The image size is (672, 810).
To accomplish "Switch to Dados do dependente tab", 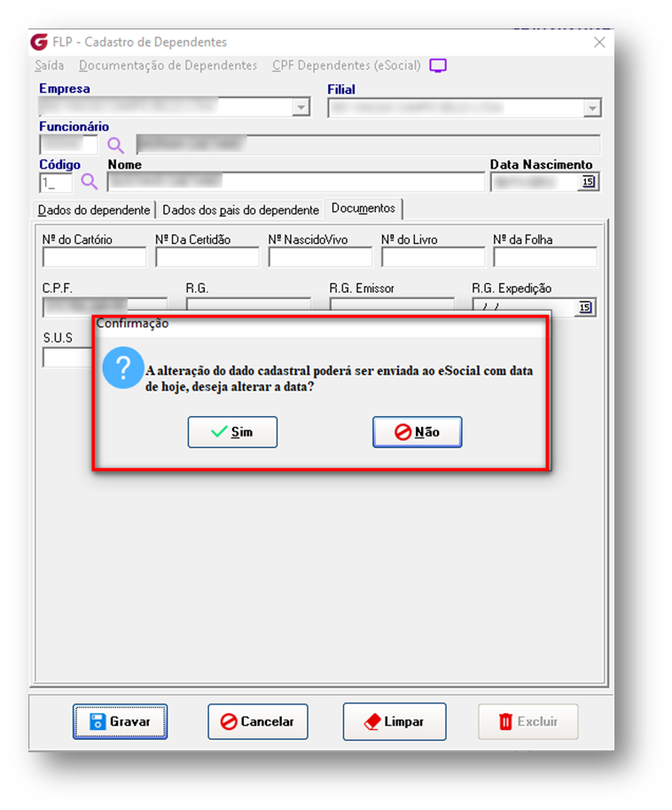I will click(x=94, y=209).
